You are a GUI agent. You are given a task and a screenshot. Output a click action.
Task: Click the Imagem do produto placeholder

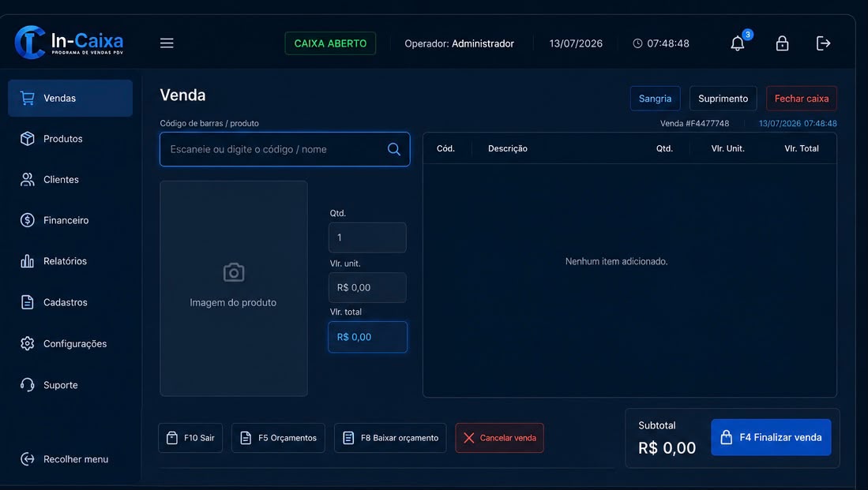234,289
